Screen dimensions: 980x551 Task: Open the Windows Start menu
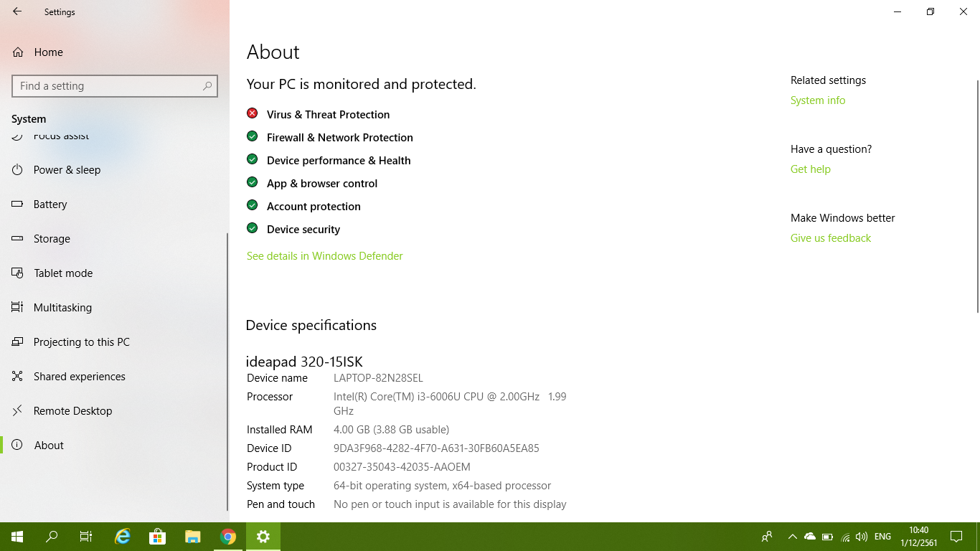coord(17,536)
